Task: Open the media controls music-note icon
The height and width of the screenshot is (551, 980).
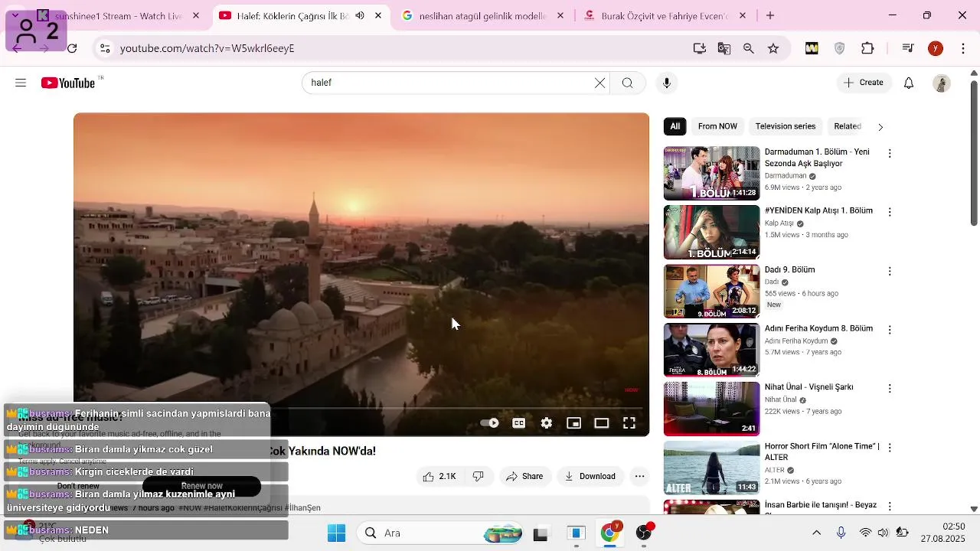Action: coord(908,48)
